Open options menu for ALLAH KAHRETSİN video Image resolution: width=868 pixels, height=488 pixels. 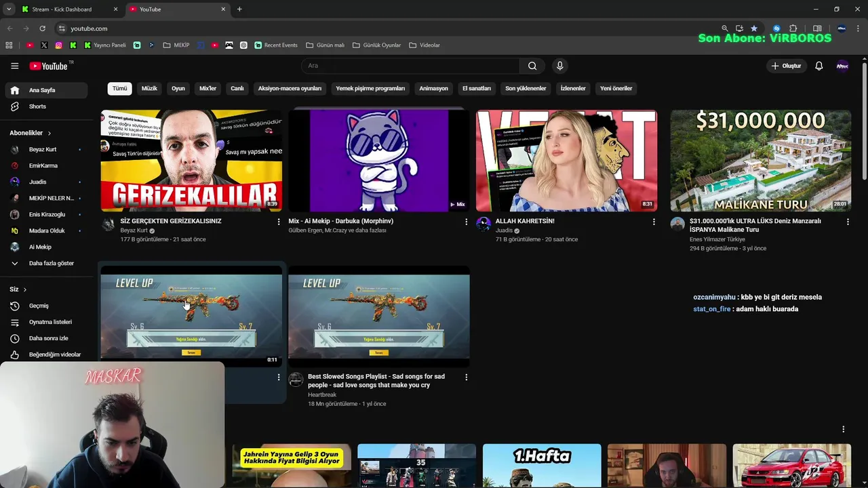(654, 222)
